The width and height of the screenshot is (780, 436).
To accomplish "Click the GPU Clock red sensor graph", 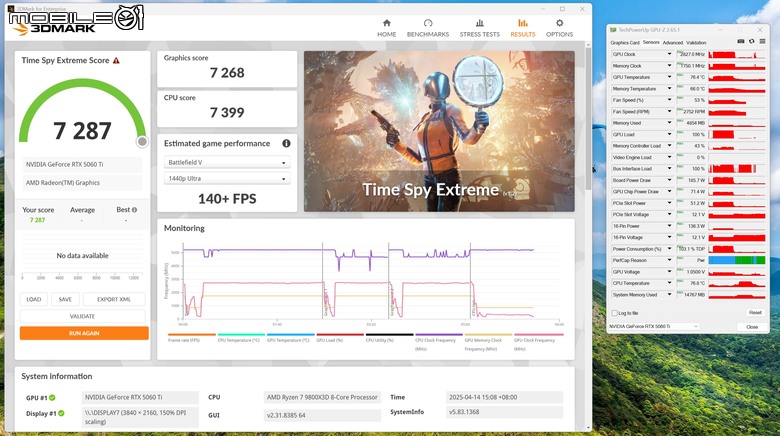I will (x=737, y=54).
